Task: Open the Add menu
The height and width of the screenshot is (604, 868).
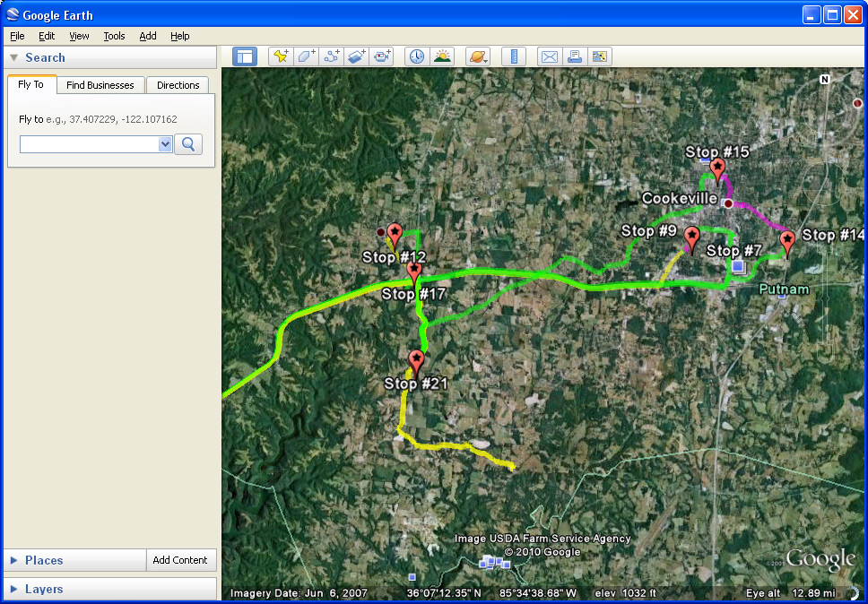Action: pyautogui.click(x=148, y=36)
